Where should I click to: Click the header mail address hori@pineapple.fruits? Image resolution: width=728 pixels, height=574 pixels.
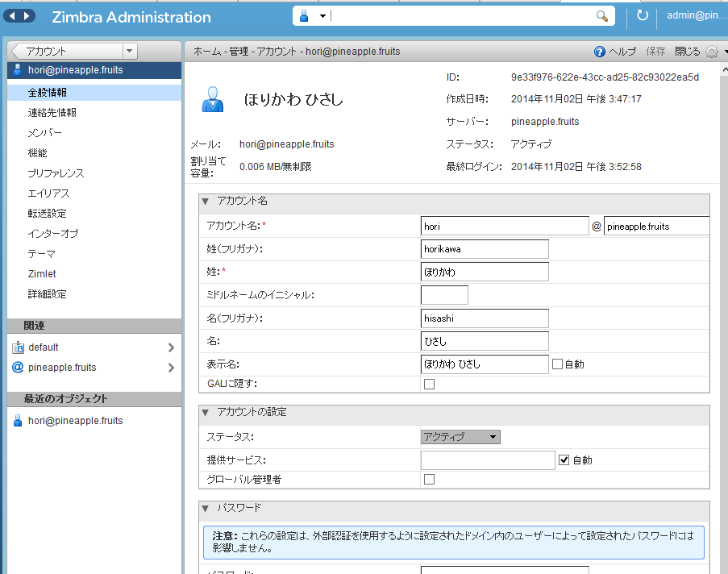pos(286,144)
